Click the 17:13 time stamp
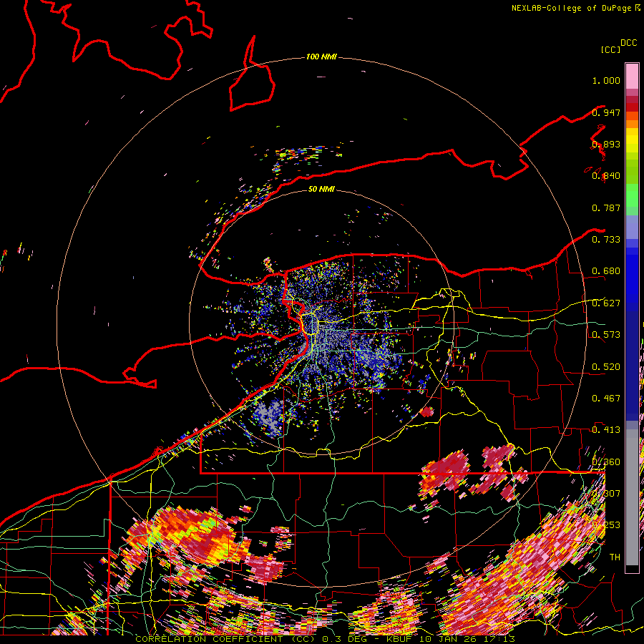This screenshot has height=644, width=644. click(x=500, y=639)
